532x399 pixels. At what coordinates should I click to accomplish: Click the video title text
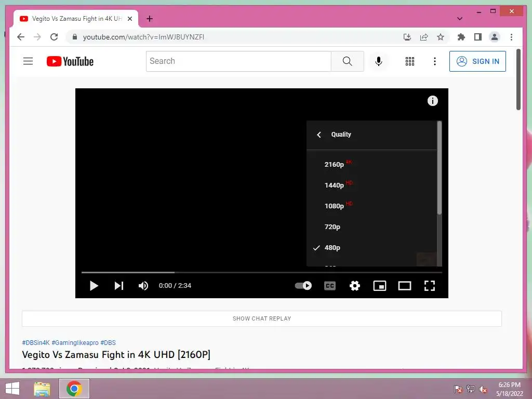click(x=116, y=354)
